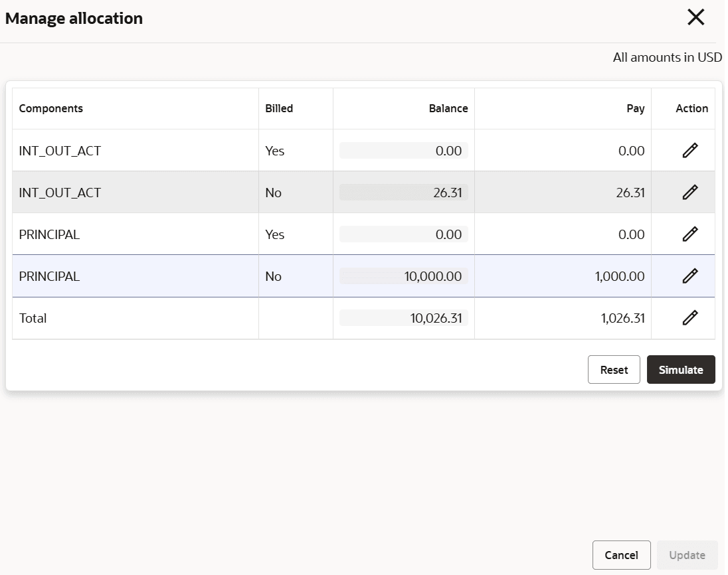Click the Billed column header

coord(279,108)
